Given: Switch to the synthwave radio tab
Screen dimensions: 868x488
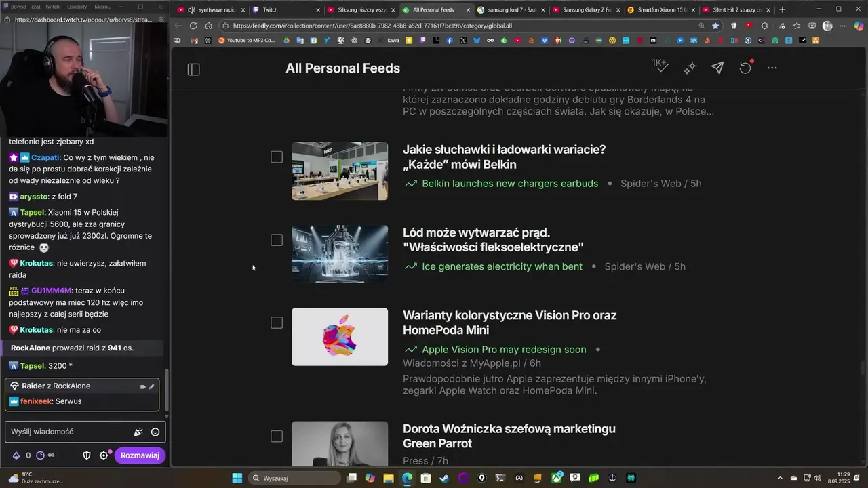Looking at the screenshot, I should click(210, 9).
